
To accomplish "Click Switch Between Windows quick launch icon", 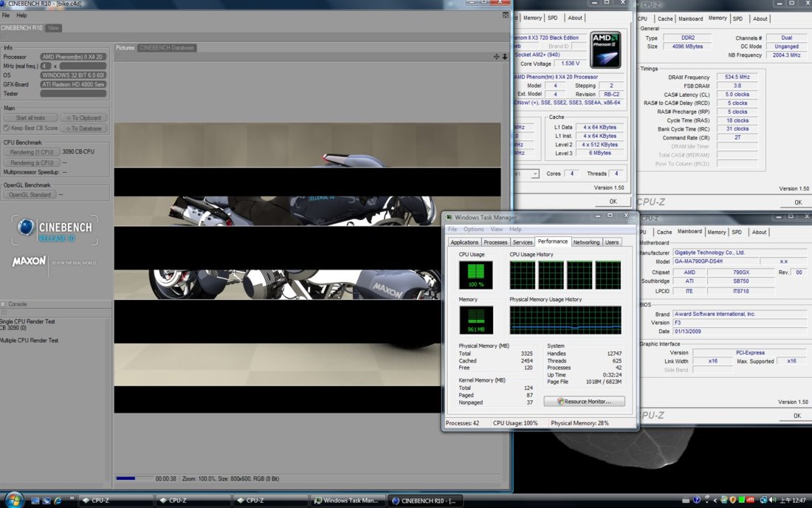I will coord(47,501).
